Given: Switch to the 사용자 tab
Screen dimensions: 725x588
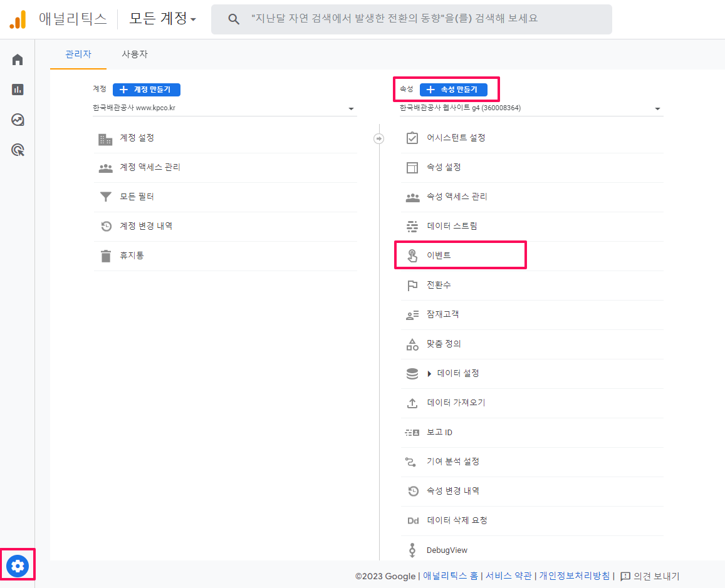Looking at the screenshot, I should (x=135, y=54).
